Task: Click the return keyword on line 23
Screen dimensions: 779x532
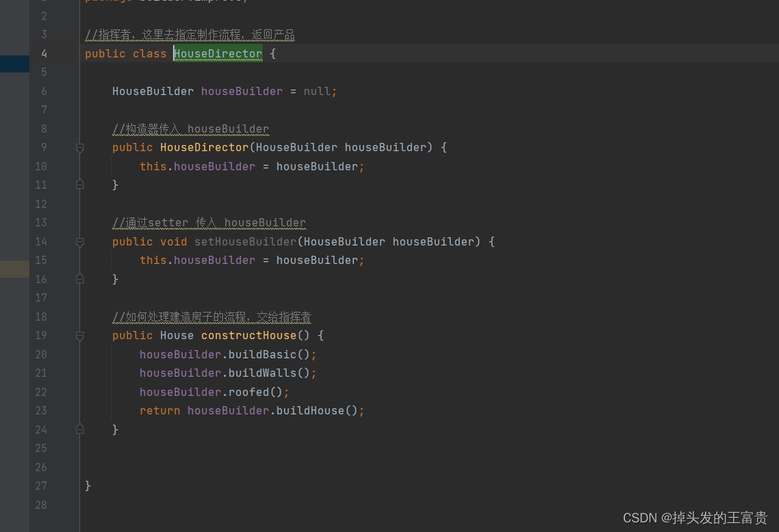Action: 160,411
